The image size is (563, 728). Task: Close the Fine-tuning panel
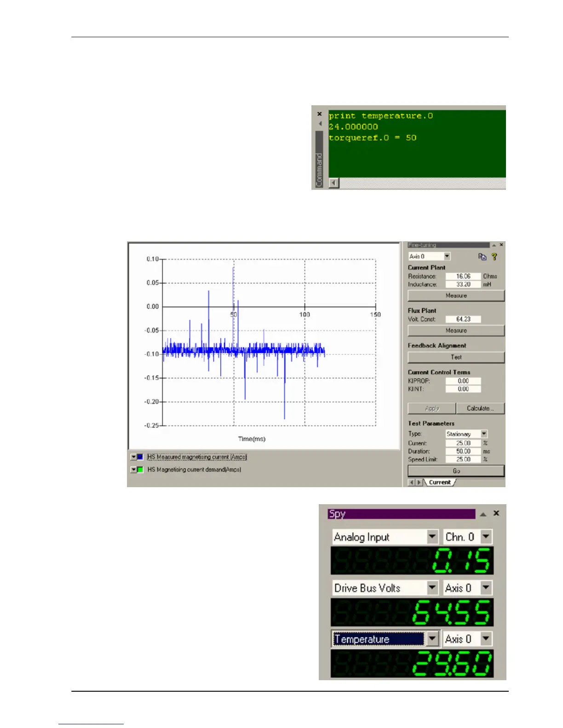[501, 245]
